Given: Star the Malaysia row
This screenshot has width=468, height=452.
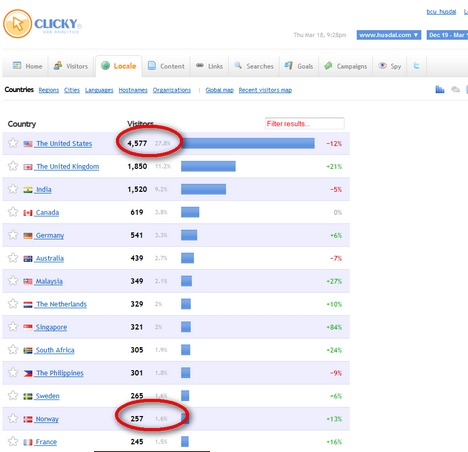Looking at the screenshot, I should point(13,281).
